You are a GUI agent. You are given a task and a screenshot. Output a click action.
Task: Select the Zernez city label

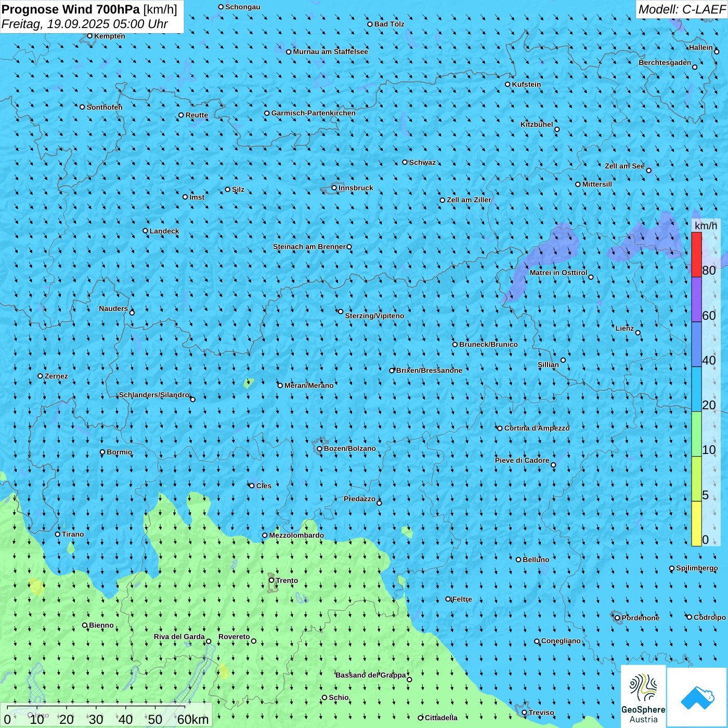[x=56, y=376]
